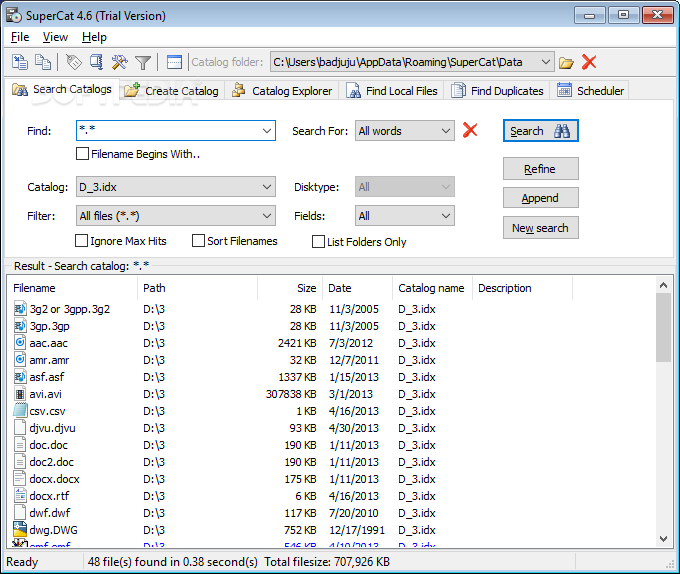Click the Description column header
680x574 pixels.
click(523, 288)
